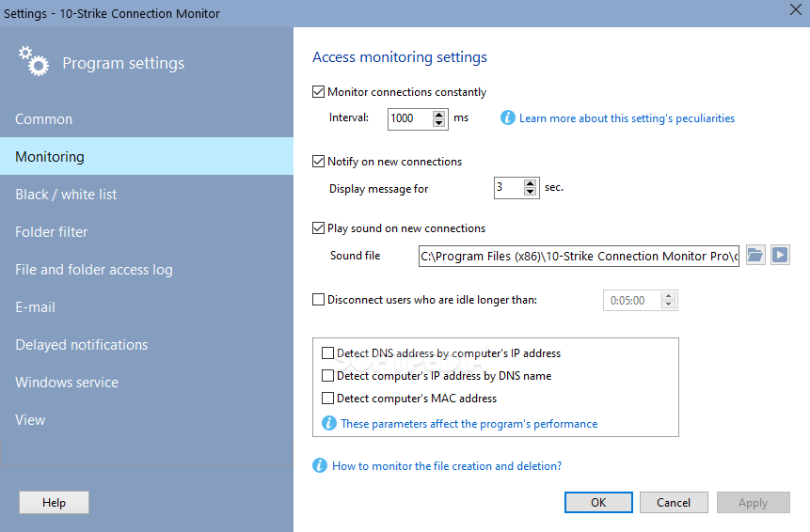810x532 pixels.
Task: Decrease Display message seconds with down arrow
Action: pos(530,192)
